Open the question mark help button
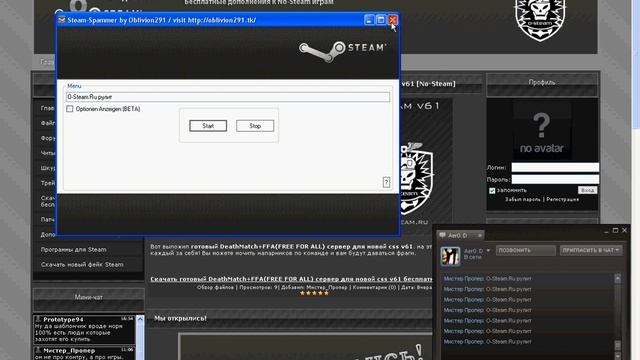This screenshot has width=640, height=360. pyautogui.click(x=386, y=182)
